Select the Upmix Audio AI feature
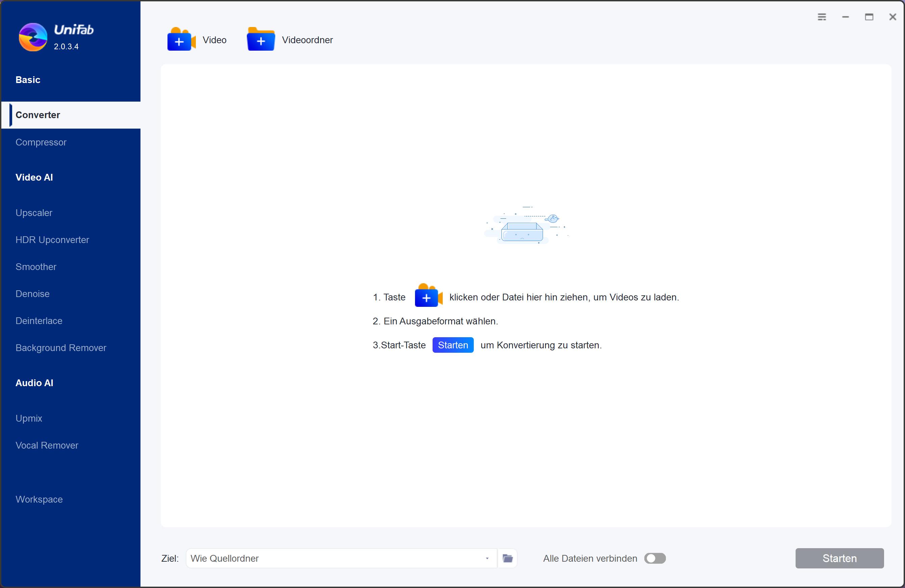The image size is (905, 588). coord(28,418)
